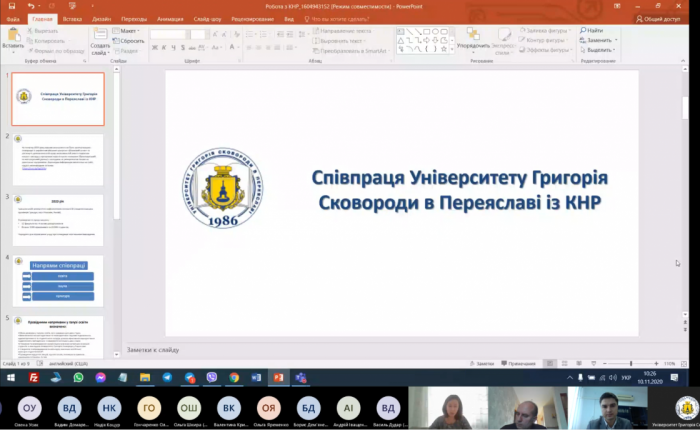Open the font name combo box
This screenshot has height=430, width=700.
(169, 34)
